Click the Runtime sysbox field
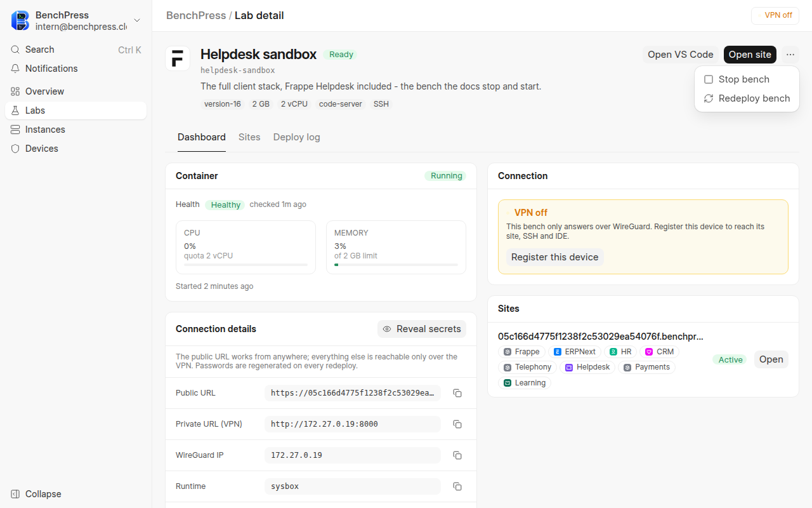Viewport: 812px width, 508px height. (x=353, y=486)
